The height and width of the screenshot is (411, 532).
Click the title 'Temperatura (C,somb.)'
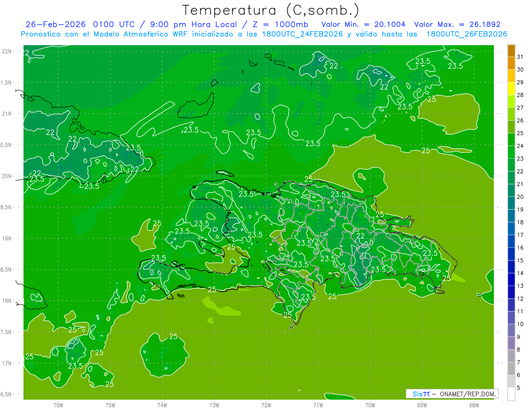(270, 10)
